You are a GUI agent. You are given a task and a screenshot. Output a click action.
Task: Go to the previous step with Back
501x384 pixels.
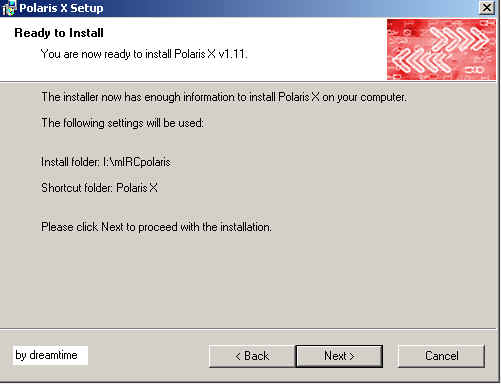pos(252,356)
